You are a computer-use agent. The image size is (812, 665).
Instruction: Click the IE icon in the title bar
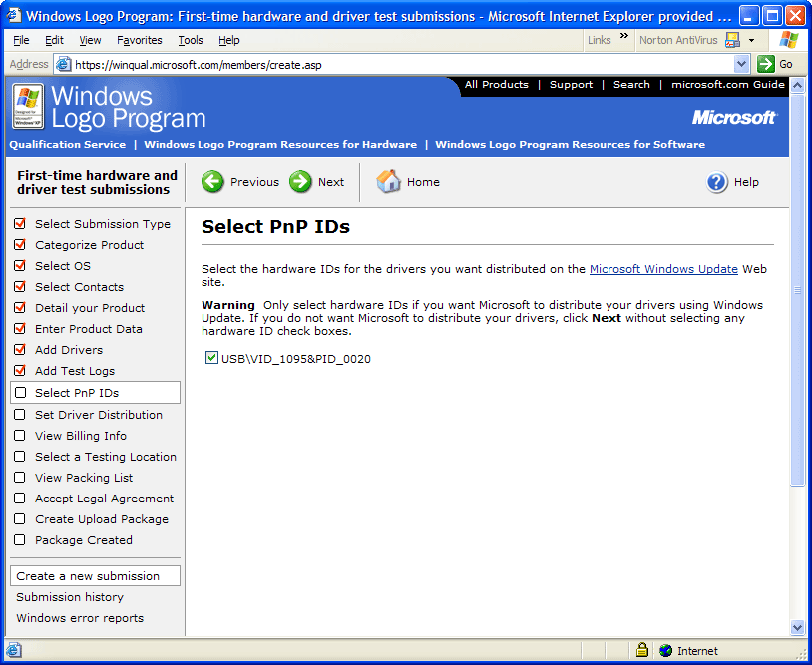13,16
